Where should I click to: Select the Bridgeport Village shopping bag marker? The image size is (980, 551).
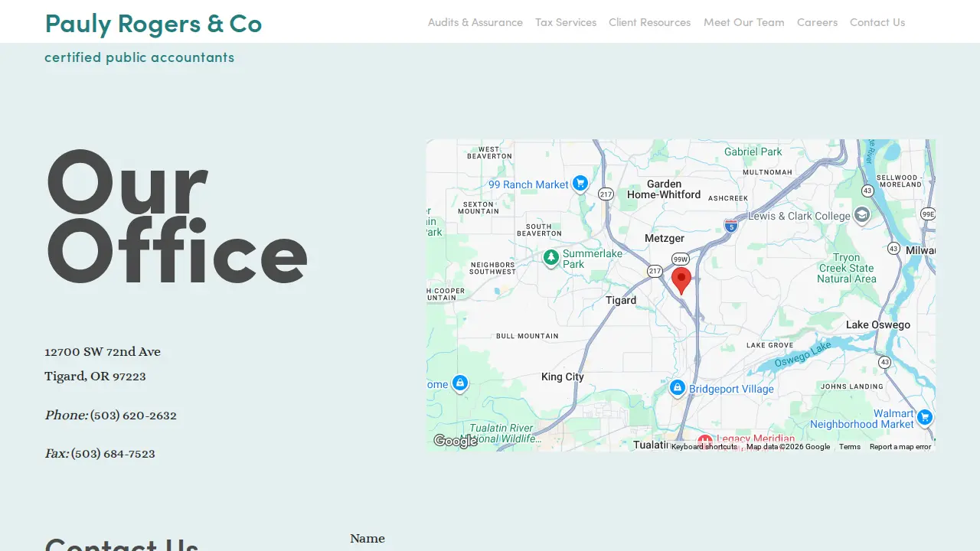[677, 388]
